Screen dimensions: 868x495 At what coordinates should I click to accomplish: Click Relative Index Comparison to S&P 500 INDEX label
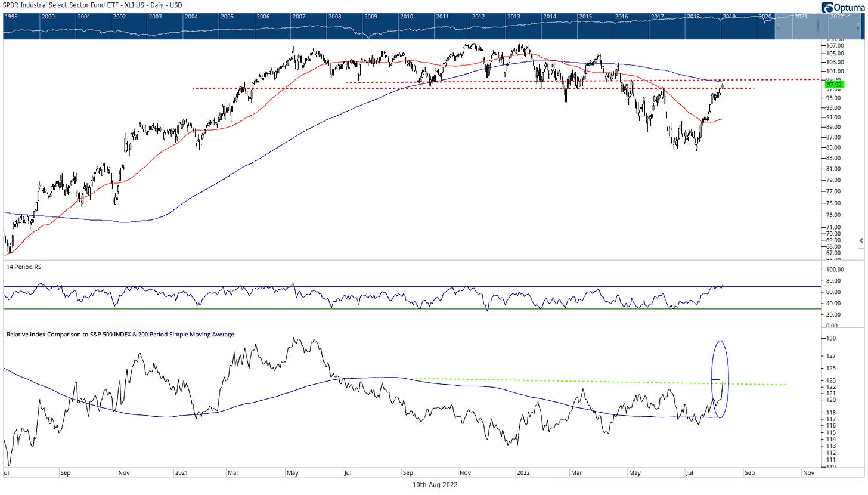coord(70,335)
